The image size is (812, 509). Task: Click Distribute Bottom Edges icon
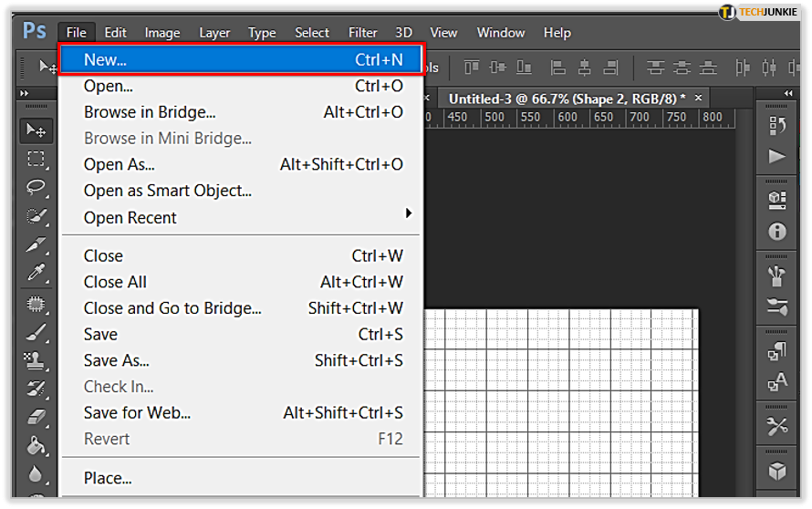point(708,68)
